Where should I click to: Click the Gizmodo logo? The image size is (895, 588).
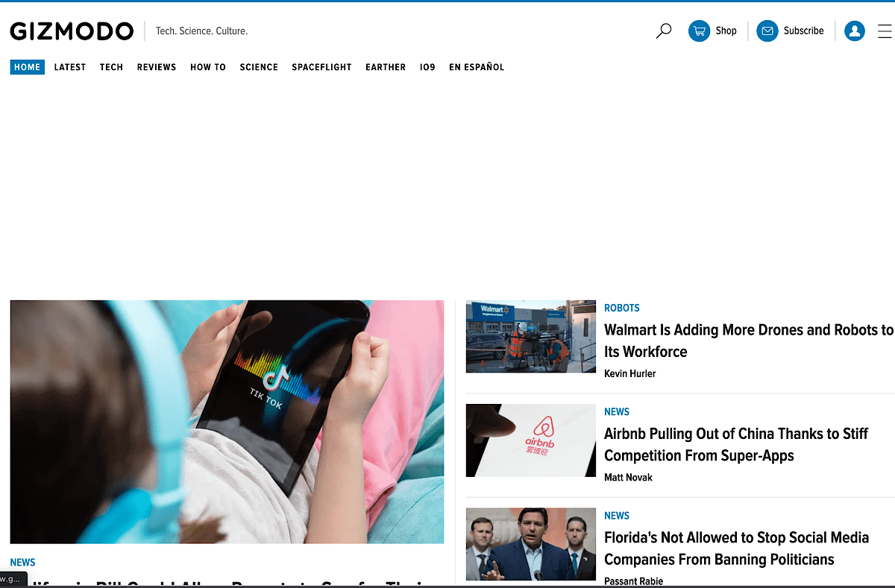(72, 31)
